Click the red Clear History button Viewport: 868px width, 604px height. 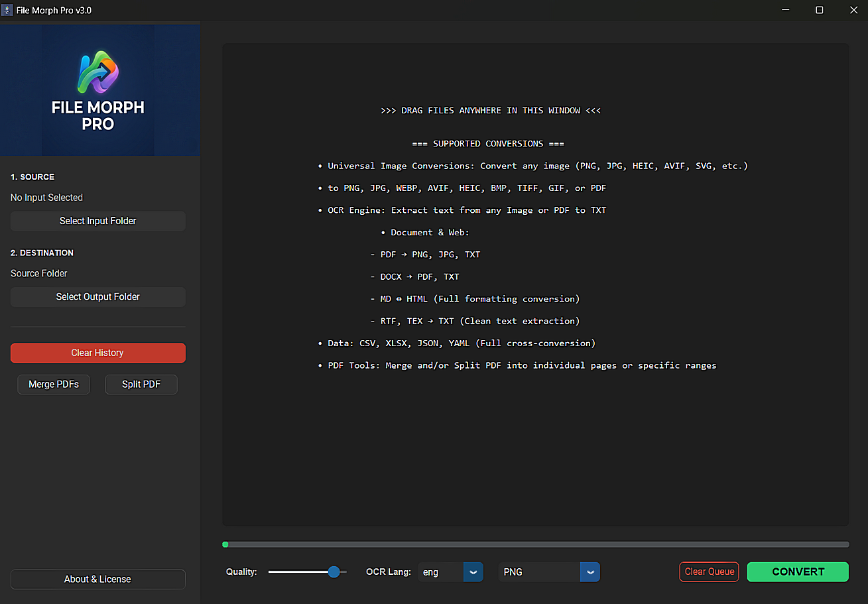(98, 353)
